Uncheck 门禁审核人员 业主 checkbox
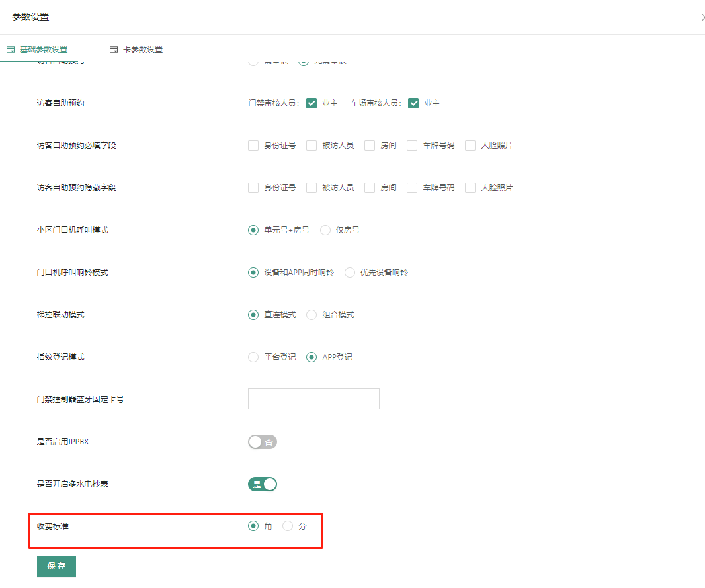This screenshot has height=588, width=705. [311, 103]
